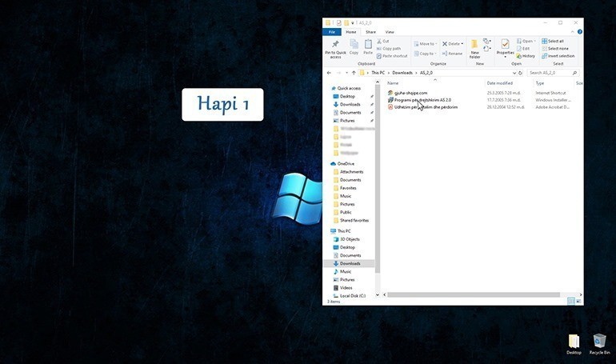Switch to Details view button in status bar
The height and width of the screenshot is (364, 616).
[x=571, y=301]
